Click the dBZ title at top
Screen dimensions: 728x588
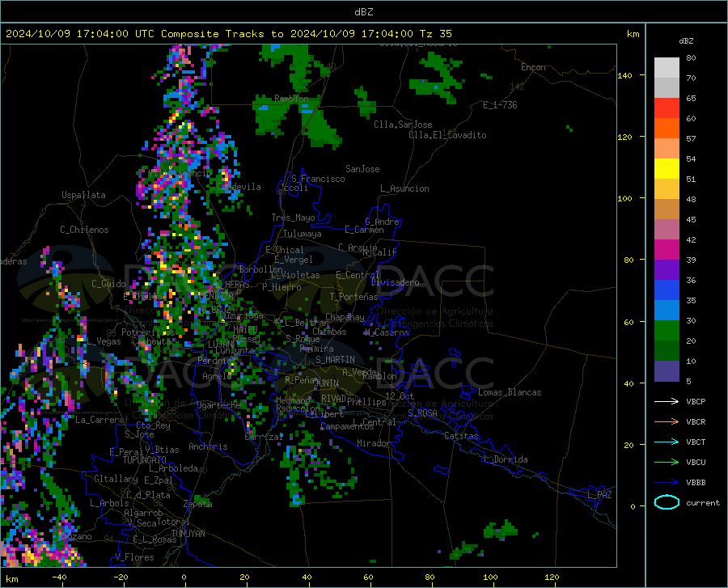point(363,12)
